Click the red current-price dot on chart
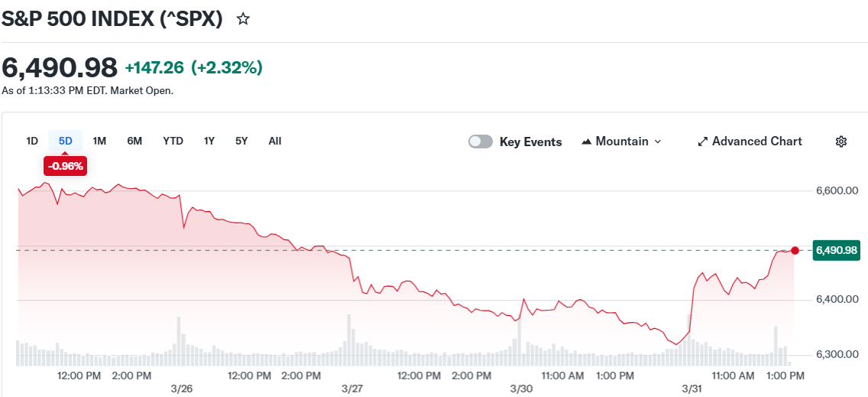The width and height of the screenshot is (868, 397). coord(795,251)
